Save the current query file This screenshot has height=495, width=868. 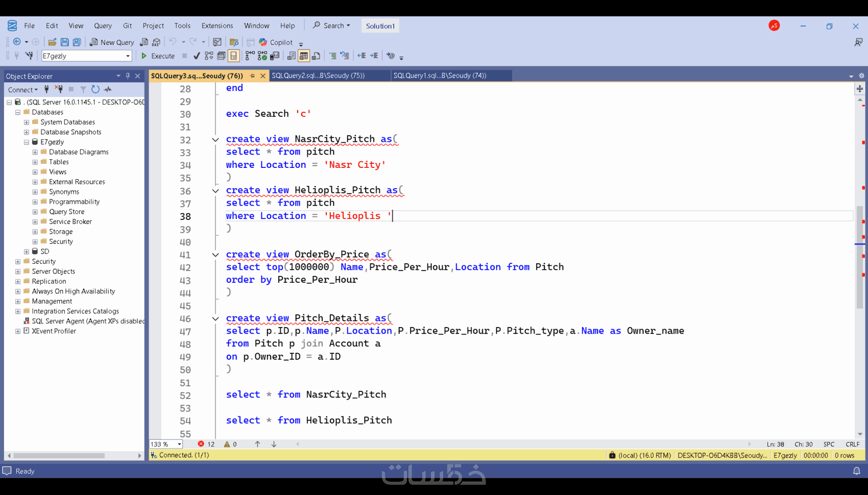click(65, 42)
